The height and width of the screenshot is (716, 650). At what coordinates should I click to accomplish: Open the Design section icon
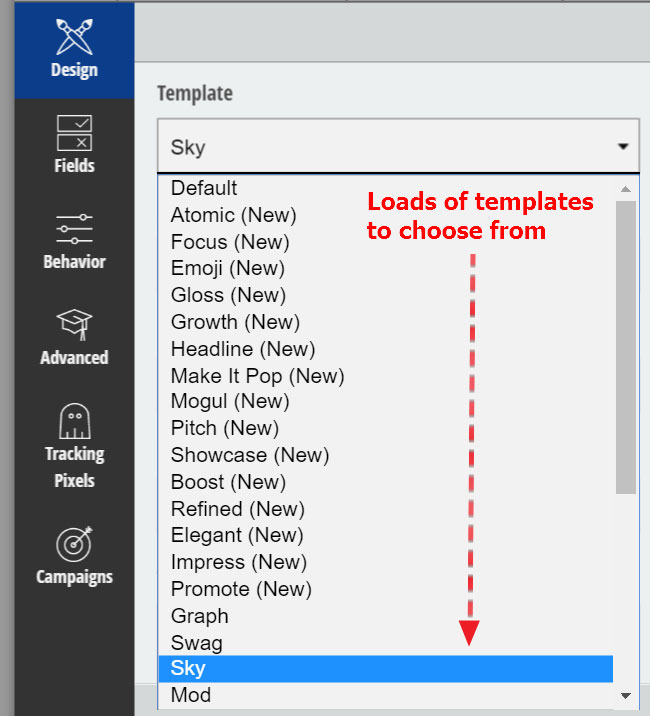[74, 36]
